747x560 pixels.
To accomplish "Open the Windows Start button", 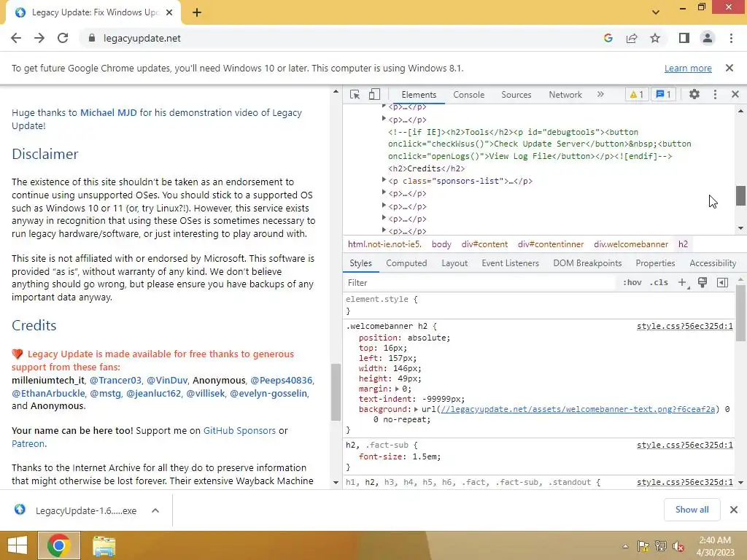I will [18, 545].
